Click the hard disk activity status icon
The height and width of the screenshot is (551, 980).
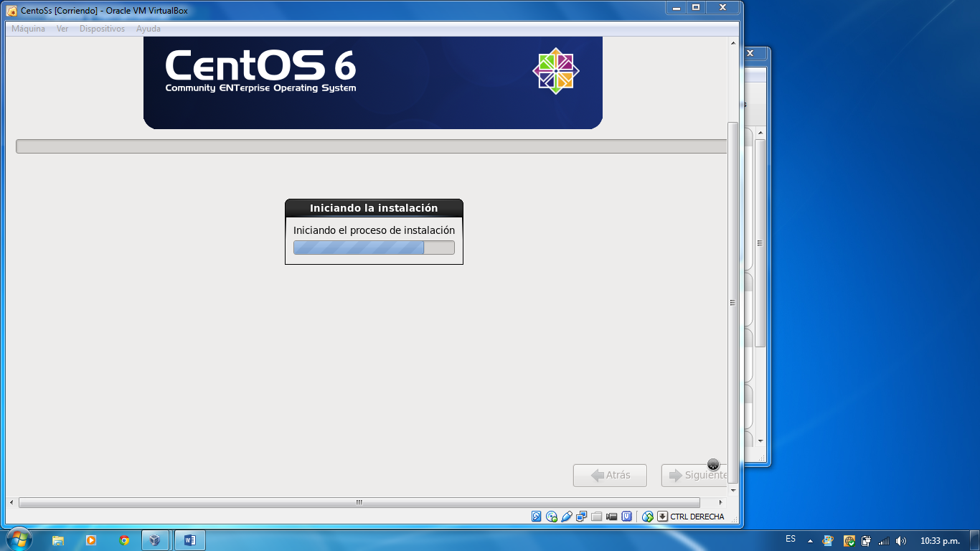tap(536, 516)
